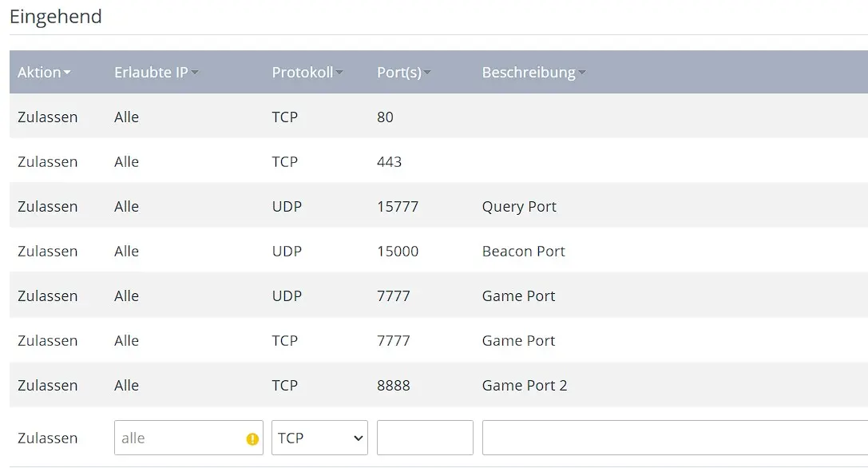This screenshot has height=468, width=868.
Task: Select the Aktion column header
Action: tap(40, 72)
